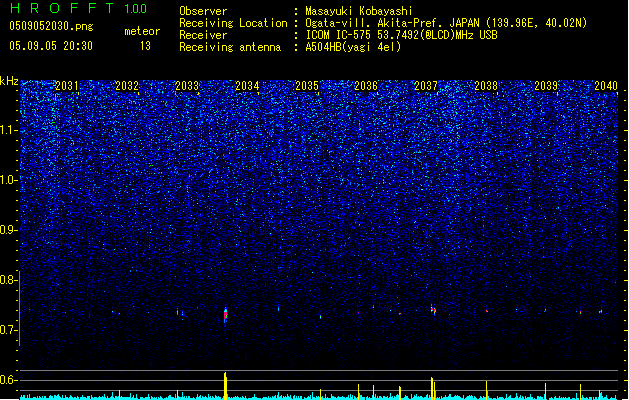The image size is (629, 400).
Task: Click the meteor count value 13
Action: (145, 46)
